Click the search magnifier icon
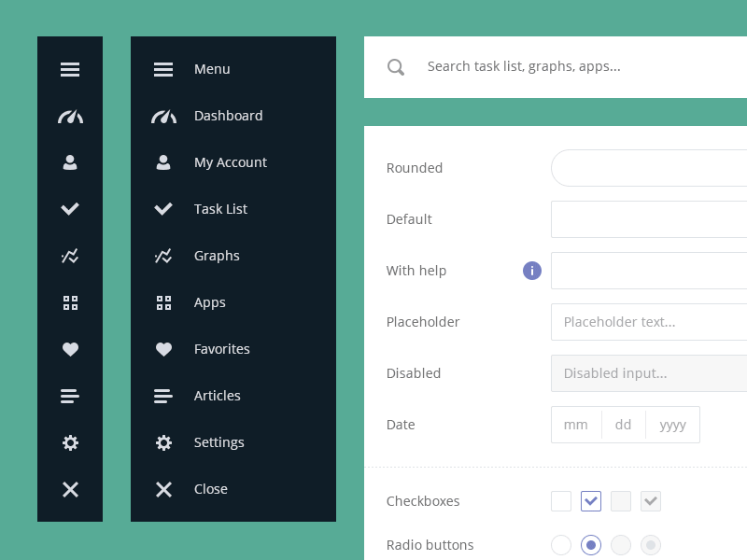Image resolution: width=747 pixels, height=560 pixels. [x=395, y=66]
